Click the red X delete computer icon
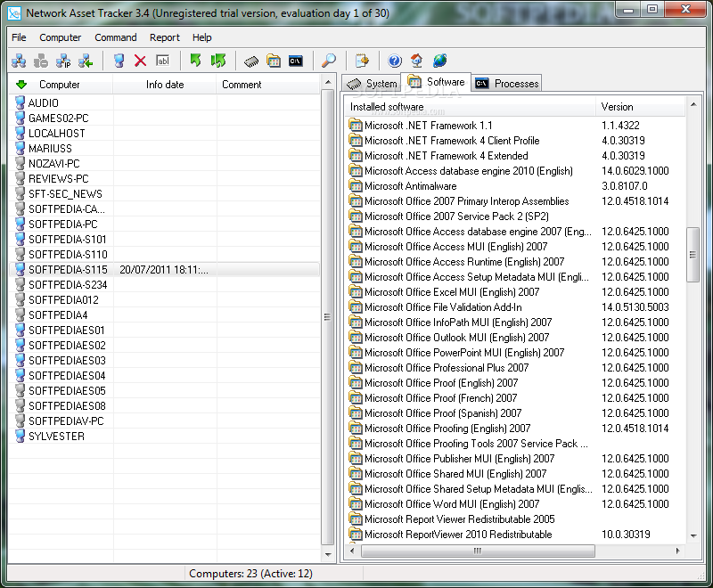This screenshot has width=713, height=588. [141, 61]
